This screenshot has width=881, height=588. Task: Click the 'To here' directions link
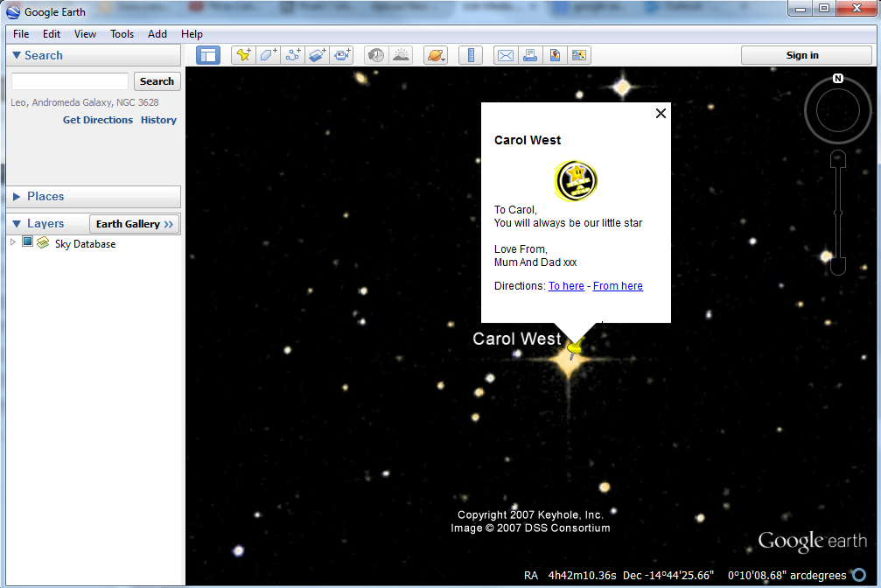pos(566,285)
